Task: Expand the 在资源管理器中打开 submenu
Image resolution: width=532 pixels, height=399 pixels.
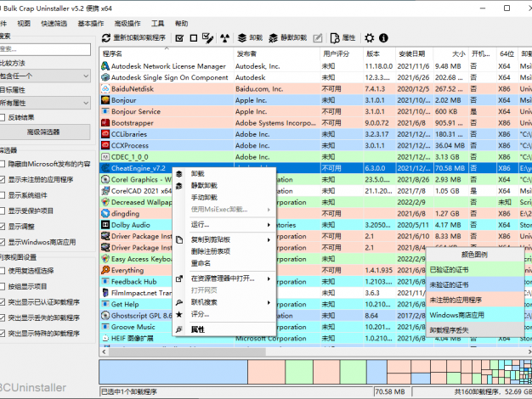Action: coord(269,278)
